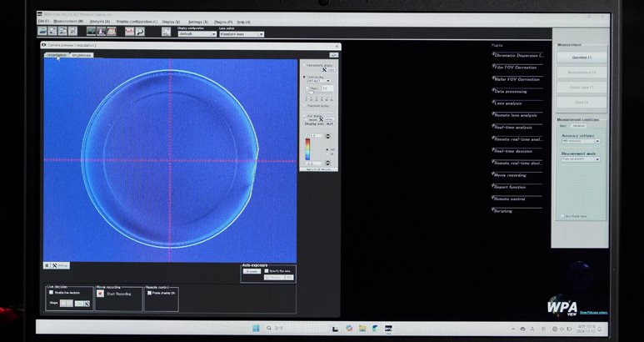Expand the Report function plugin
The width and height of the screenshot is (644, 342).
click(x=517, y=187)
